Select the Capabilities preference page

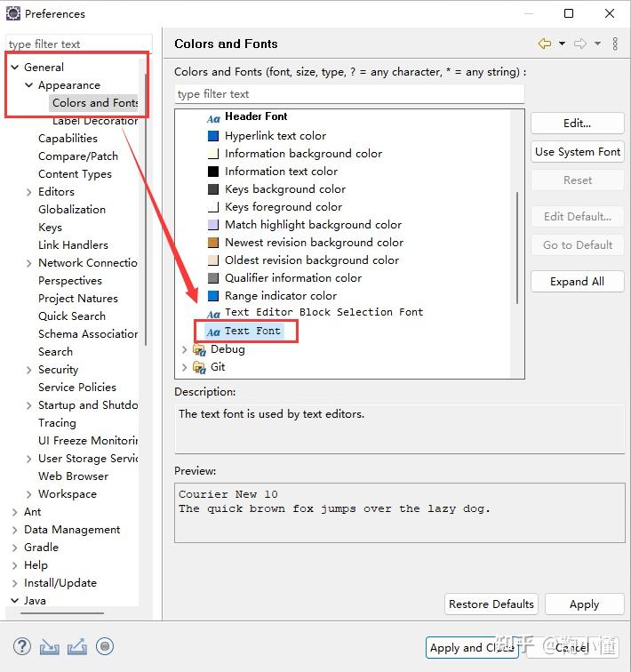point(68,139)
